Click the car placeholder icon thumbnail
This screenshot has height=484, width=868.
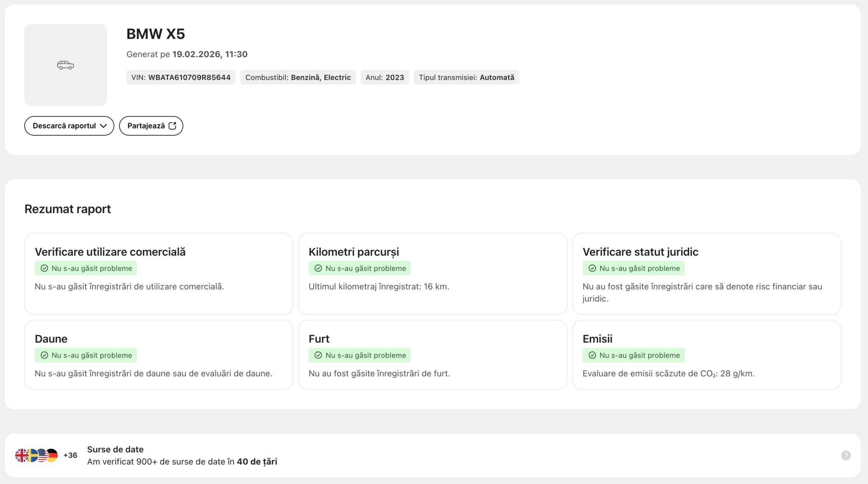(65, 65)
